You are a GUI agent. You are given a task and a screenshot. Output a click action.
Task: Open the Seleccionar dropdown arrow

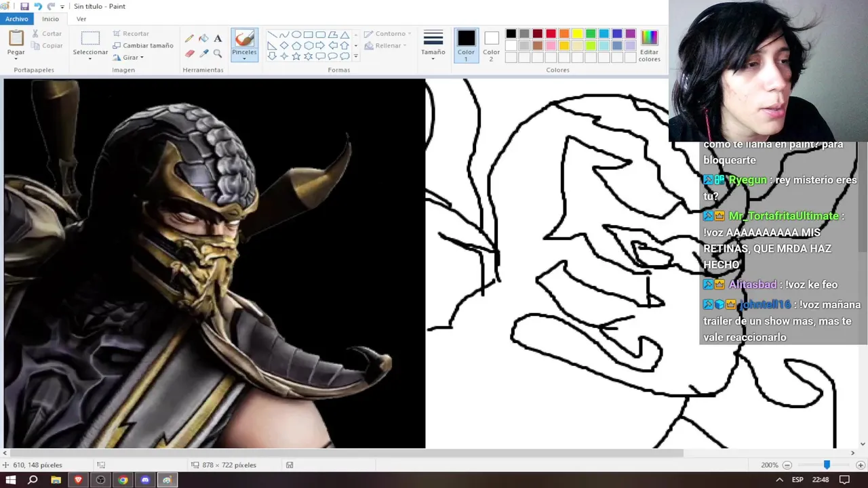click(90, 59)
